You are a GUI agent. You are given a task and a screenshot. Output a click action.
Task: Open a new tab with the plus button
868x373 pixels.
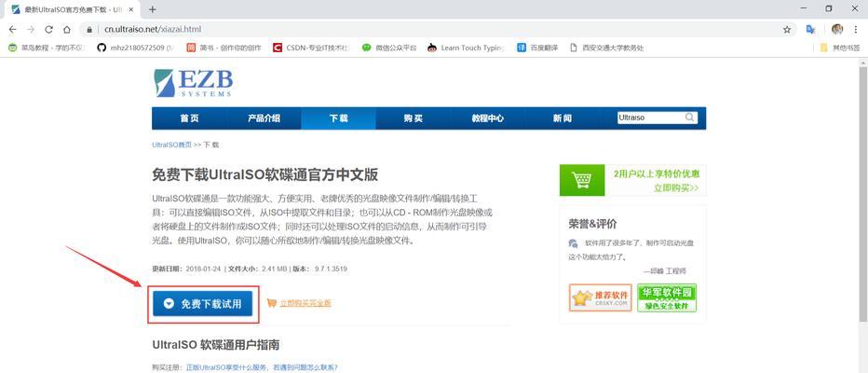[x=152, y=9]
